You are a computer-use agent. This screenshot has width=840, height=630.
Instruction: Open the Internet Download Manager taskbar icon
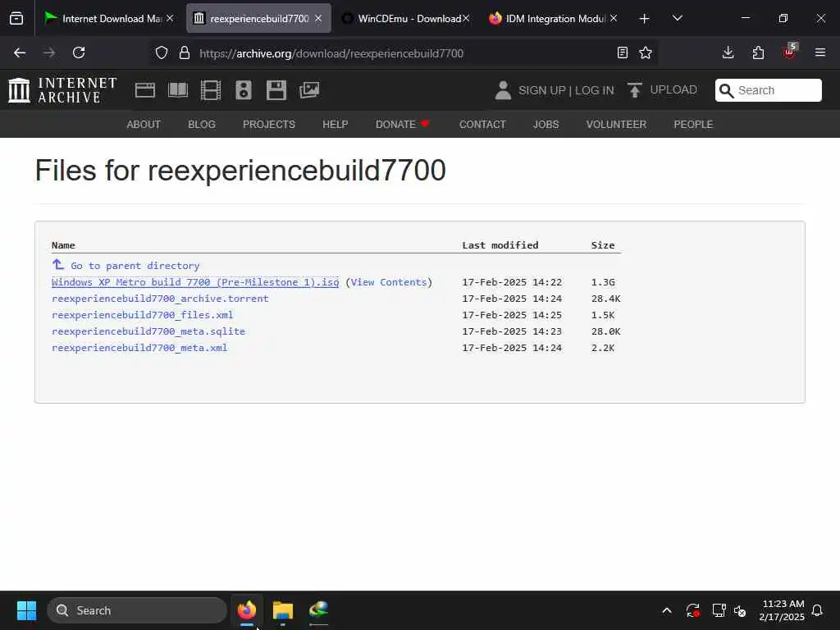coord(318,610)
